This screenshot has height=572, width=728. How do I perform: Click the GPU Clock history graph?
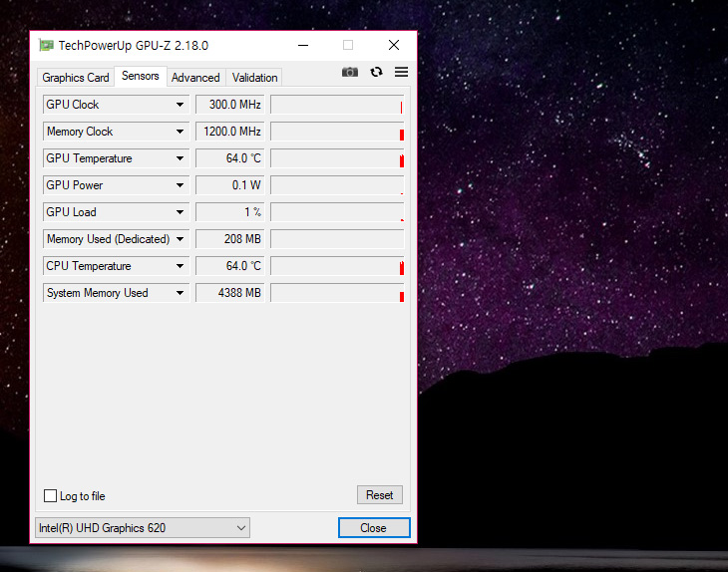pos(337,105)
